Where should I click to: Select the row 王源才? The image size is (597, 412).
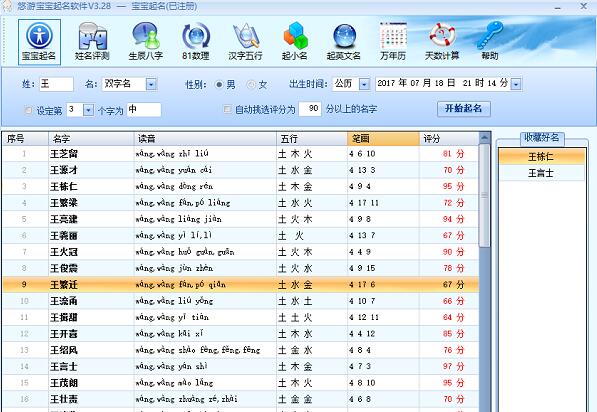pyautogui.click(x=241, y=170)
